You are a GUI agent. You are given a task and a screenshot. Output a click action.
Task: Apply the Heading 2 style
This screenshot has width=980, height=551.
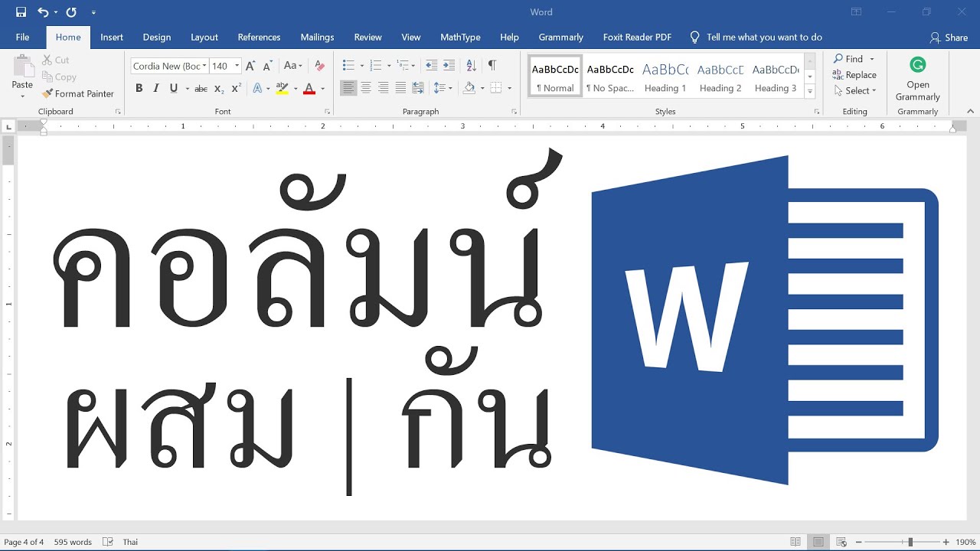tap(720, 77)
